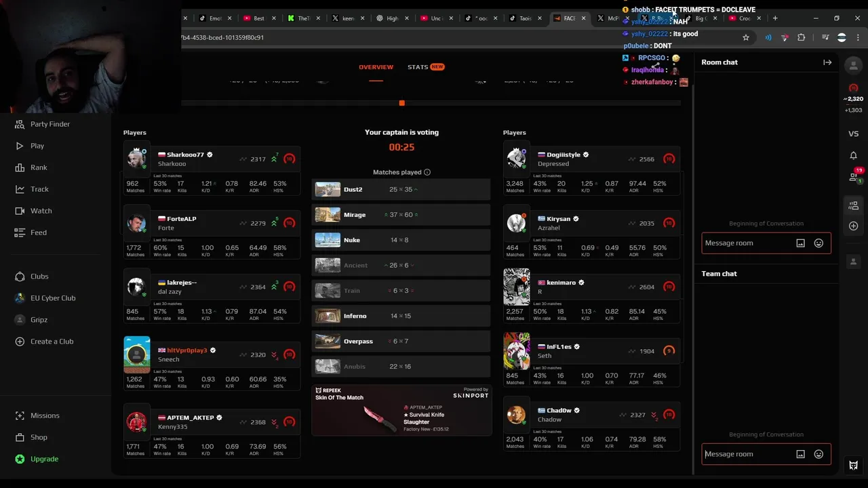The image size is (868, 488).
Task: Open the profile avatar at sidebar top
Action: tap(853, 64)
